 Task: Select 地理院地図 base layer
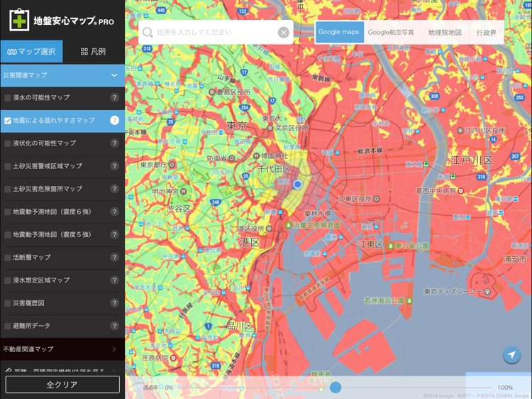445,32
